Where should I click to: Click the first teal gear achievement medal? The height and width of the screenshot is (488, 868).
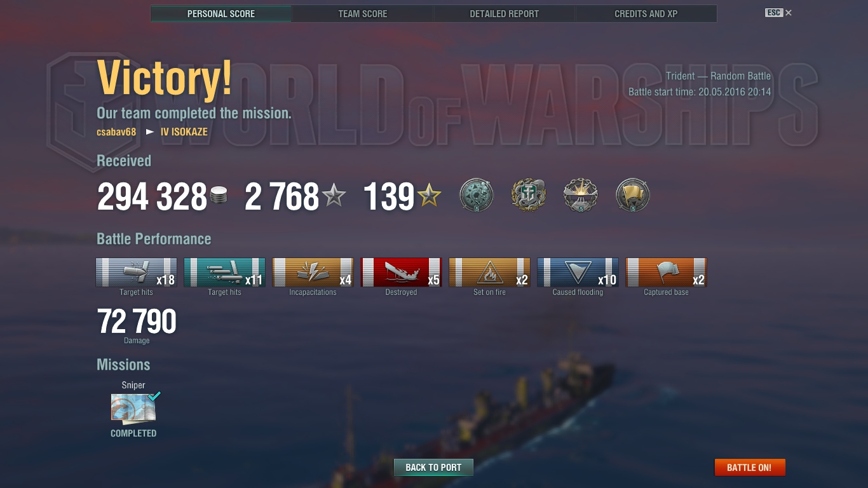tap(477, 195)
